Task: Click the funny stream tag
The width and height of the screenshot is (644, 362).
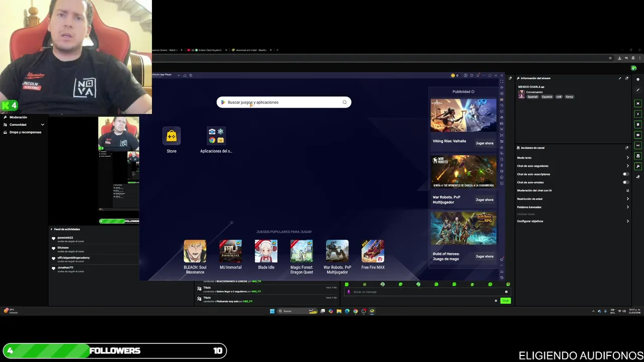Action: 569,97
